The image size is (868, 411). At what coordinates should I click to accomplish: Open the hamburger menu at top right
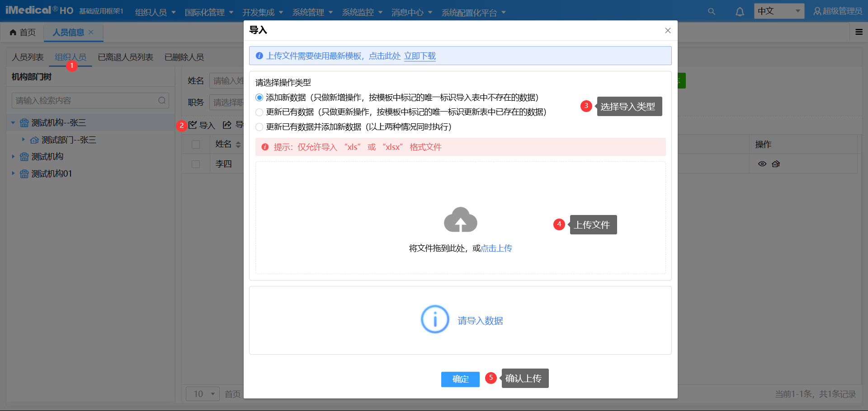pos(859,32)
